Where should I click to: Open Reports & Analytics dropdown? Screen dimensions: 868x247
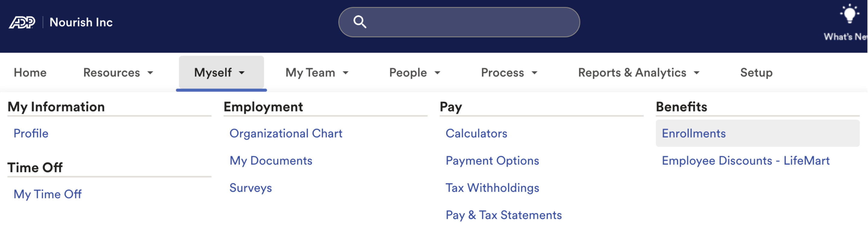point(638,72)
